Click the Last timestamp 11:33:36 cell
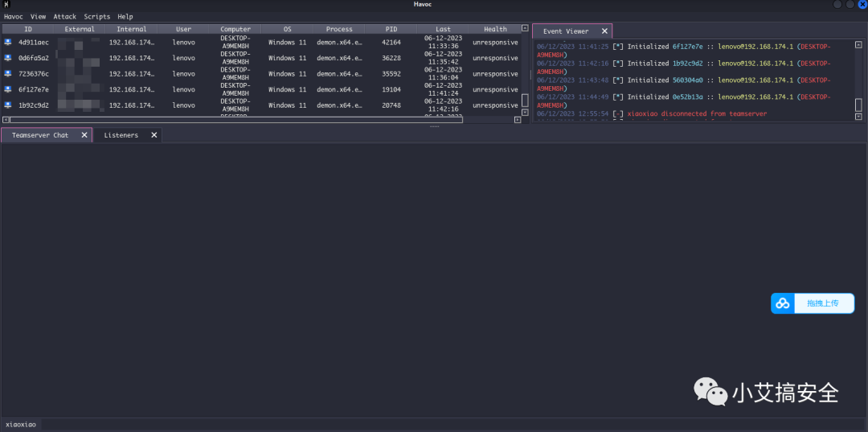This screenshot has height=432, width=868. pos(443,42)
